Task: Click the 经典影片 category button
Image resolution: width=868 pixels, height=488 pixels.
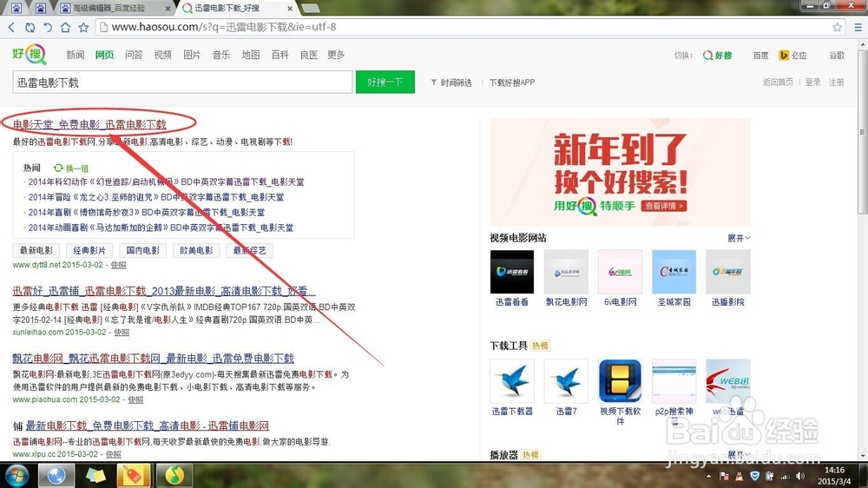Action: tap(89, 250)
